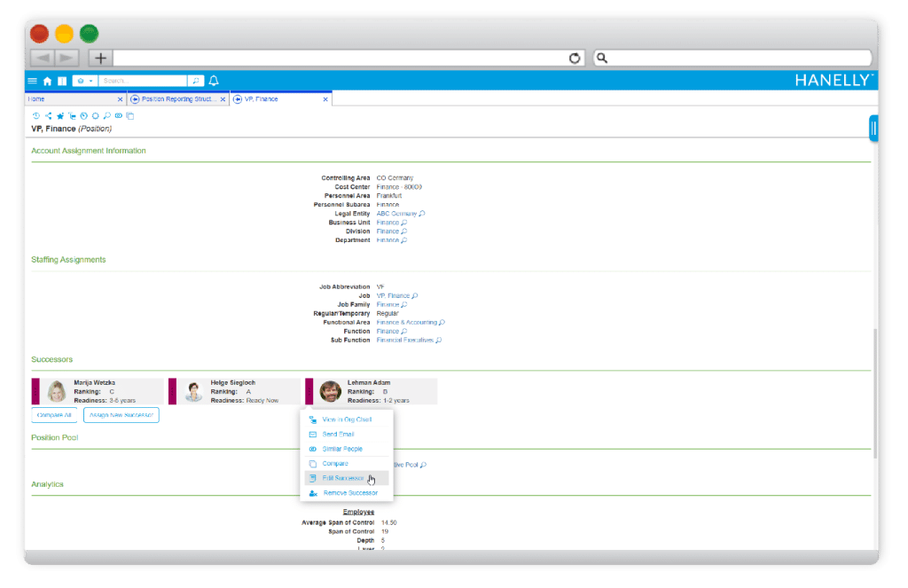
Task: Click the search magnifier button beside Search field
Action: coord(197,81)
